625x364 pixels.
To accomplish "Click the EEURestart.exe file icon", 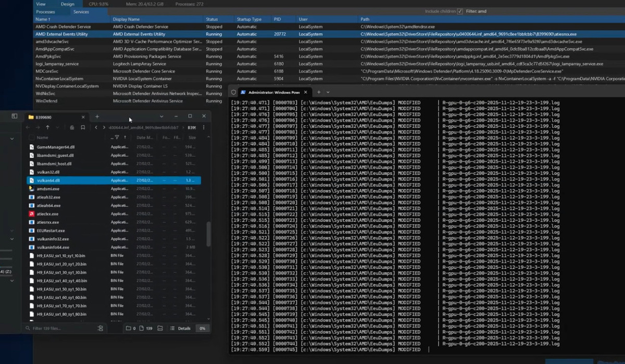I will pyautogui.click(x=32, y=230).
